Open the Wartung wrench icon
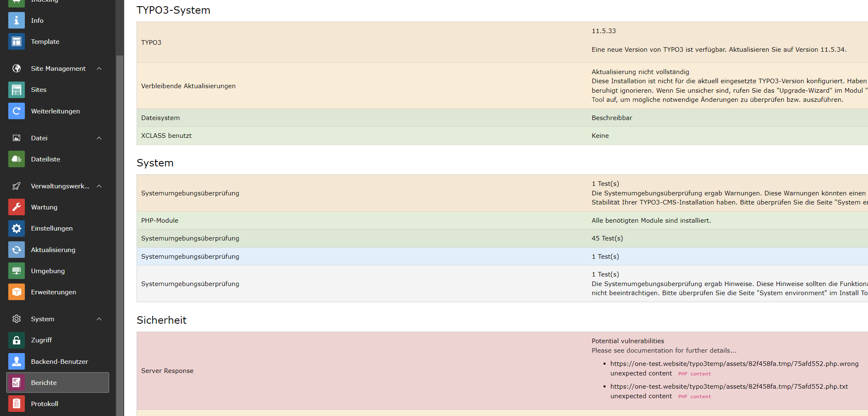Viewport: 868px width, 416px height. [17, 207]
